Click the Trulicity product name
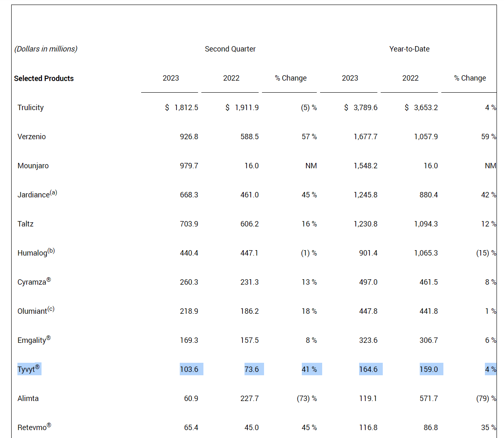This screenshot has width=504, height=438. tap(30, 108)
